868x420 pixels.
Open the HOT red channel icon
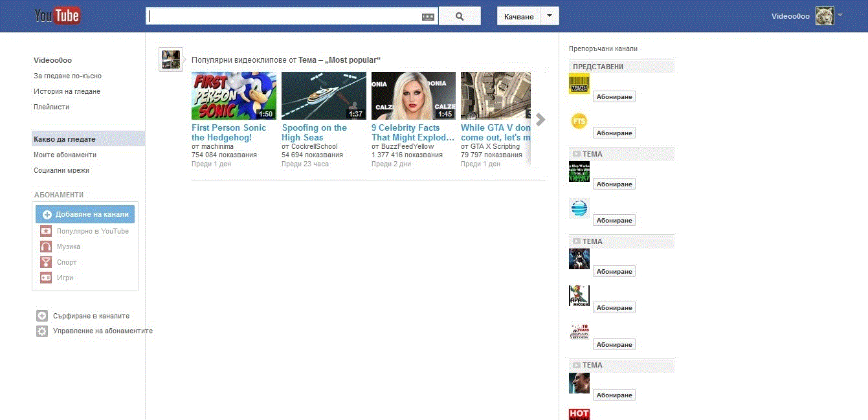pos(579,414)
